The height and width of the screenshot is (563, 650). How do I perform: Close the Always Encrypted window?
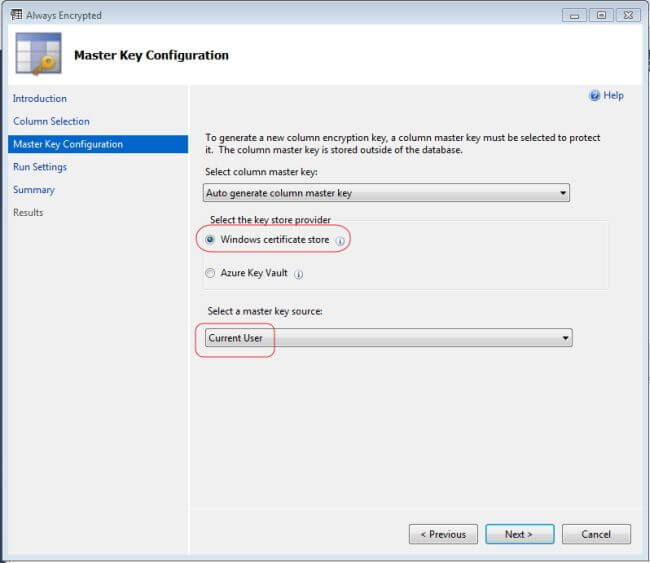coord(628,16)
